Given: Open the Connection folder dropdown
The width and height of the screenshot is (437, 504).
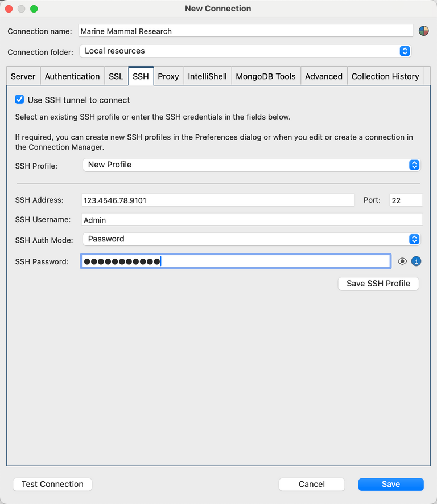Looking at the screenshot, I should [x=405, y=51].
